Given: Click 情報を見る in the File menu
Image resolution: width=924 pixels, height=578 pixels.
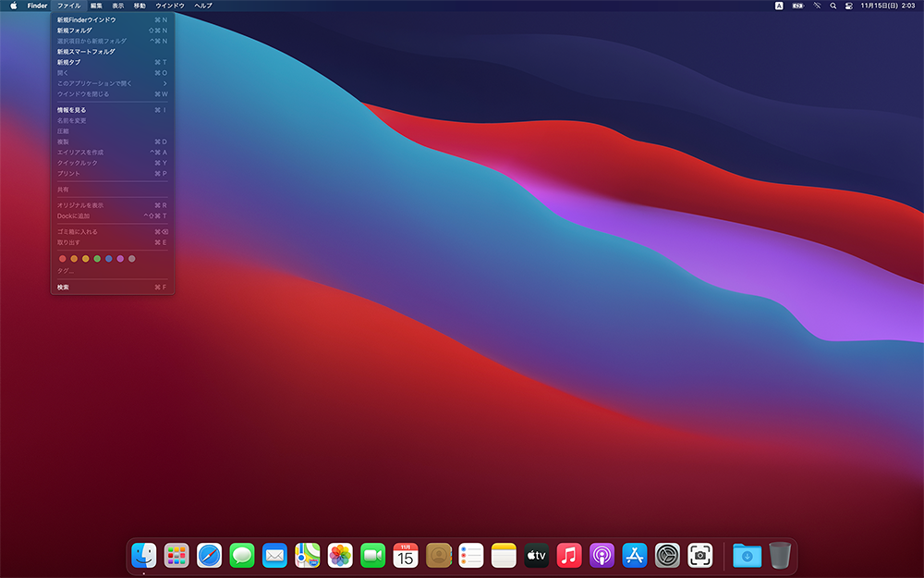Looking at the screenshot, I should click(71, 110).
